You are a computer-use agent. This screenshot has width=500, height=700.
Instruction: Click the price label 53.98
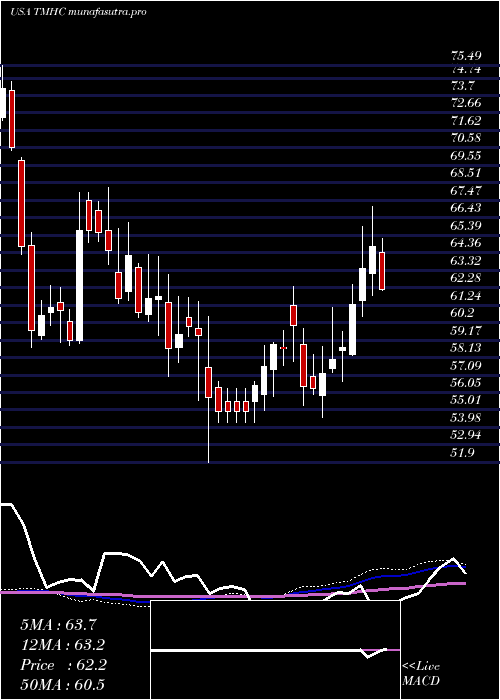tap(466, 418)
